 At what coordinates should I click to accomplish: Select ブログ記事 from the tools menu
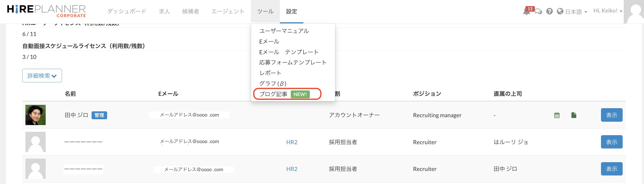[273, 94]
